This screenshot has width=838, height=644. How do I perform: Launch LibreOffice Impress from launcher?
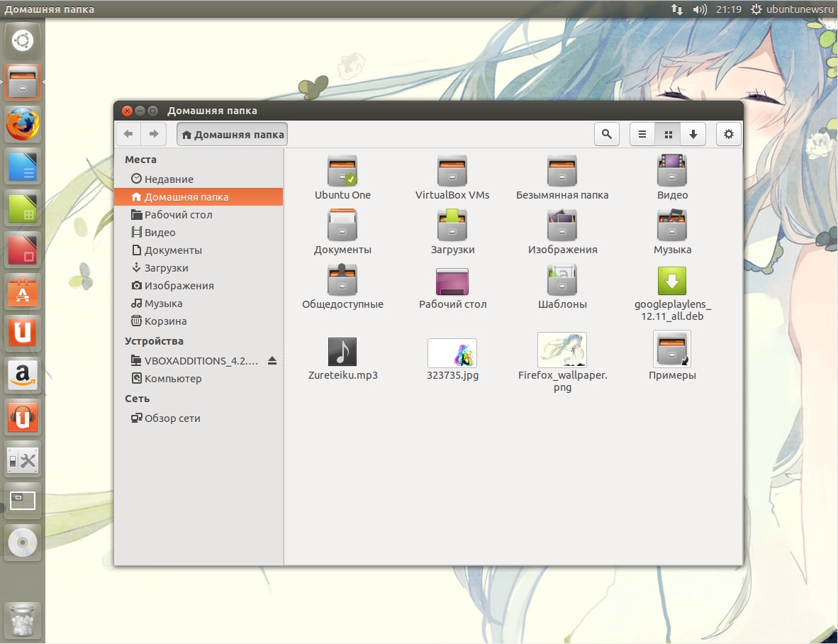(x=23, y=250)
